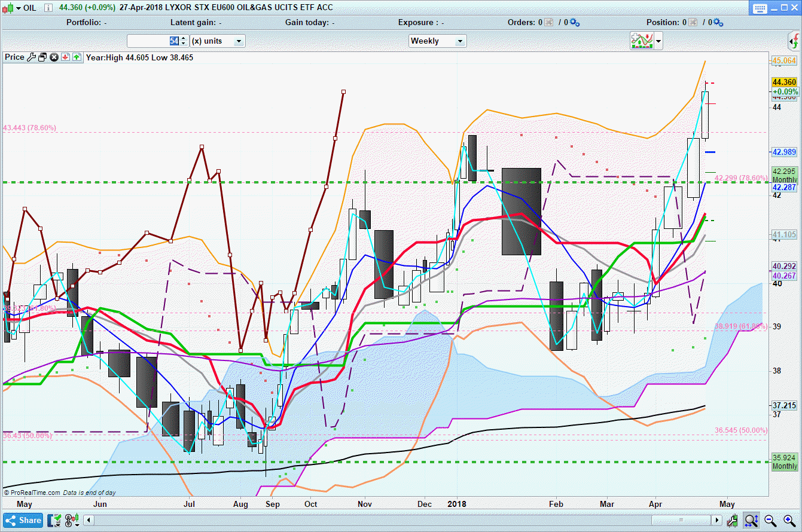
Task: Open the Weekly timeframe dropdown
Action: tap(438, 41)
